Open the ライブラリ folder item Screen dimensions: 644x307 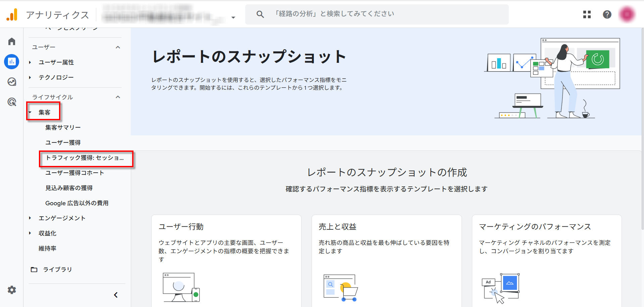click(57, 269)
